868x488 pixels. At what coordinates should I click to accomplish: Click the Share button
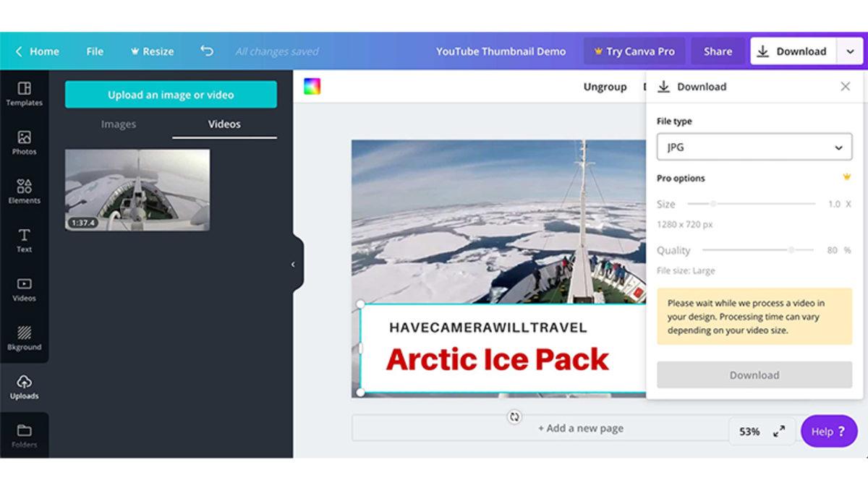click(x=717, y=51)
